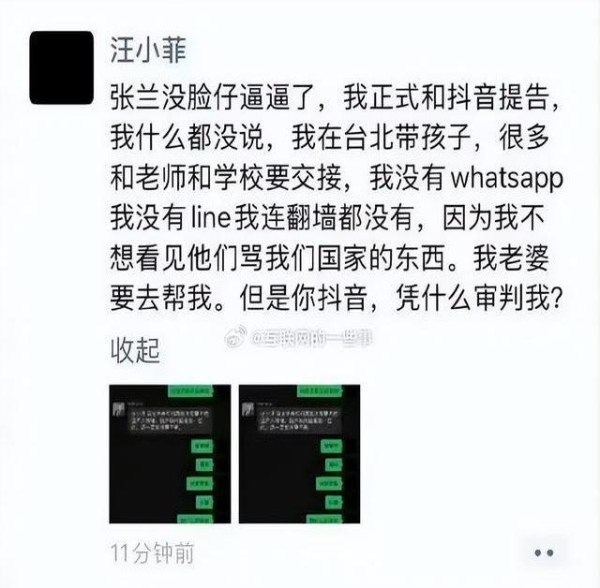Click the gray message bubble in second thumbnail

[299, 421]
